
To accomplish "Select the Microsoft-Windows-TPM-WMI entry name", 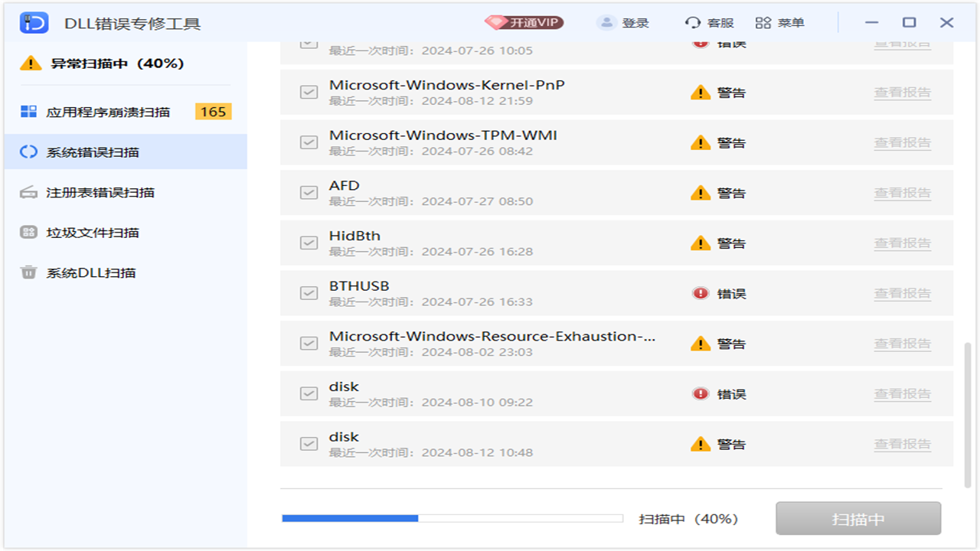I will 443,135.
